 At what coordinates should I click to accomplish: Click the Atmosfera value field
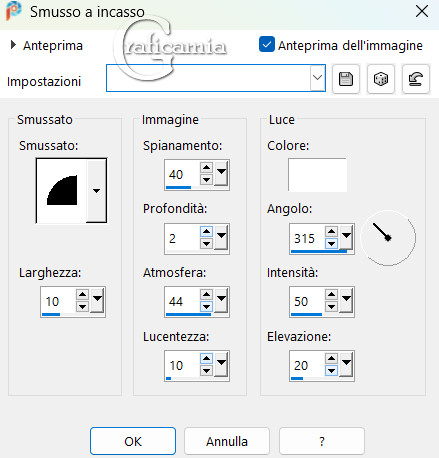coord(182,301)
